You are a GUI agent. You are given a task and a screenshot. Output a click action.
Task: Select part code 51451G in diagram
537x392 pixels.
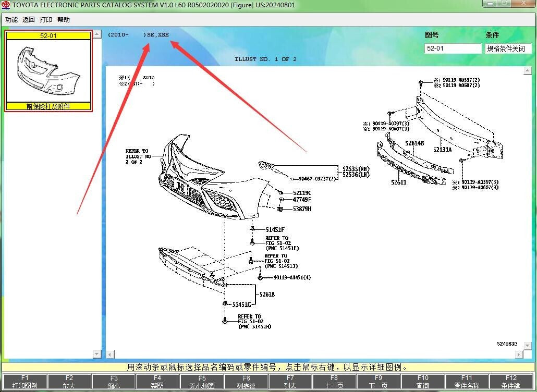coord(241,304)
